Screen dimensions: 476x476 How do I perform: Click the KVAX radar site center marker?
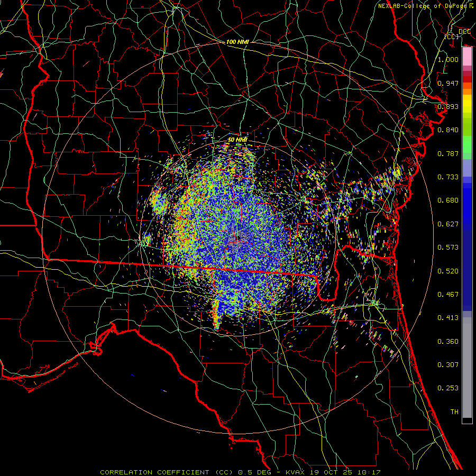coord(237,237)
